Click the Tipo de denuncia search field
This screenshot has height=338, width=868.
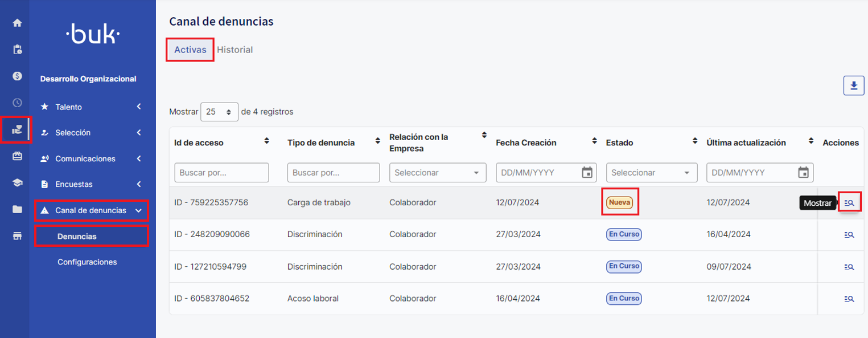pyautogui.click(x=334, y=172)
